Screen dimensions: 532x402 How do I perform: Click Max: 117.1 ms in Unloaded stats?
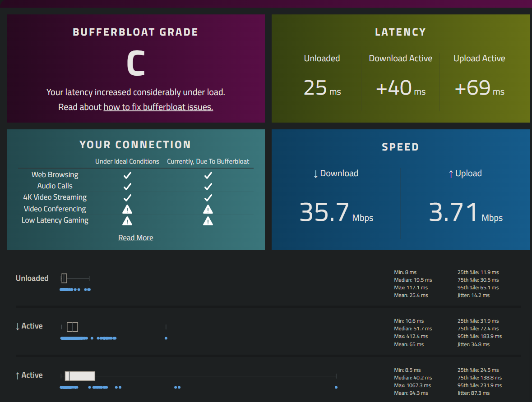(x=411, y=288)
